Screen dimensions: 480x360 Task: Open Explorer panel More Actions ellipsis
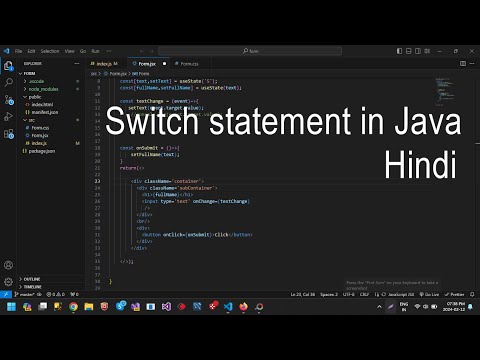tap(77, 63)
